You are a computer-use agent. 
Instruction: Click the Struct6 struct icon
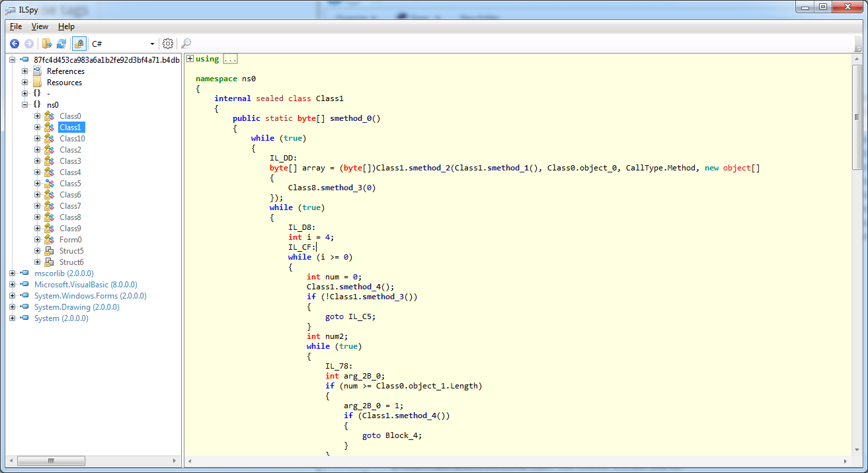click(49, 262)
